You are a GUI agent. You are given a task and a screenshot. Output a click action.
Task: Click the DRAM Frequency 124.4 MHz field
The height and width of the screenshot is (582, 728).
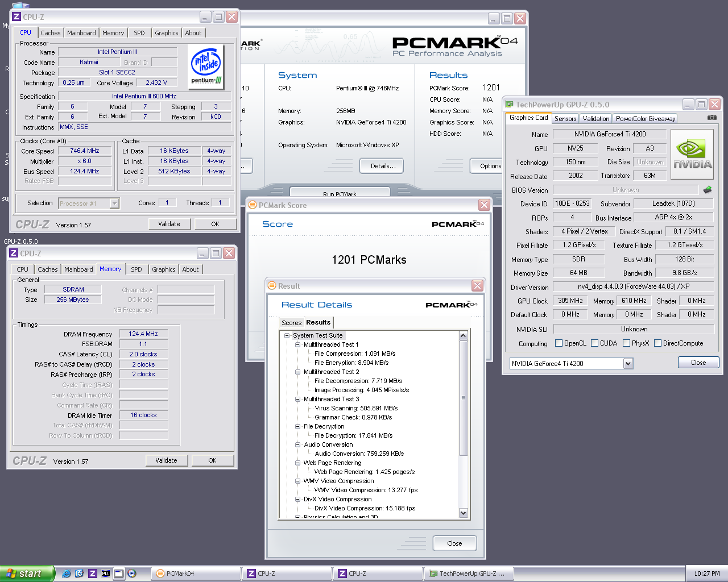coord(143,334)
